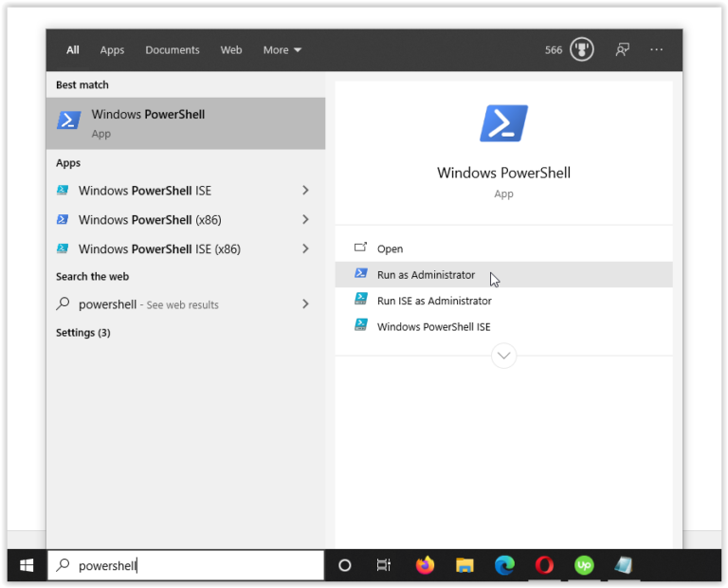Open File Explorer from the taskbar
The height and width of the screenshot is (588, 728).
click(x=464, y=565)
